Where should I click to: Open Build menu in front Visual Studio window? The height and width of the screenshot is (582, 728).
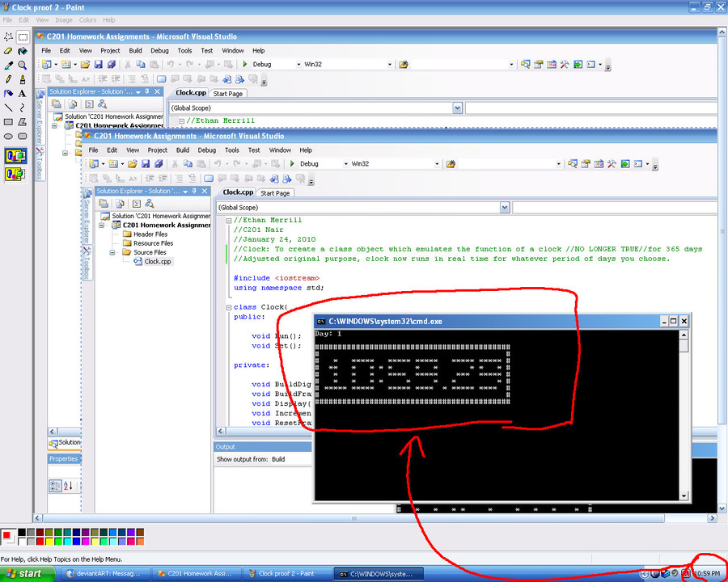183,150
